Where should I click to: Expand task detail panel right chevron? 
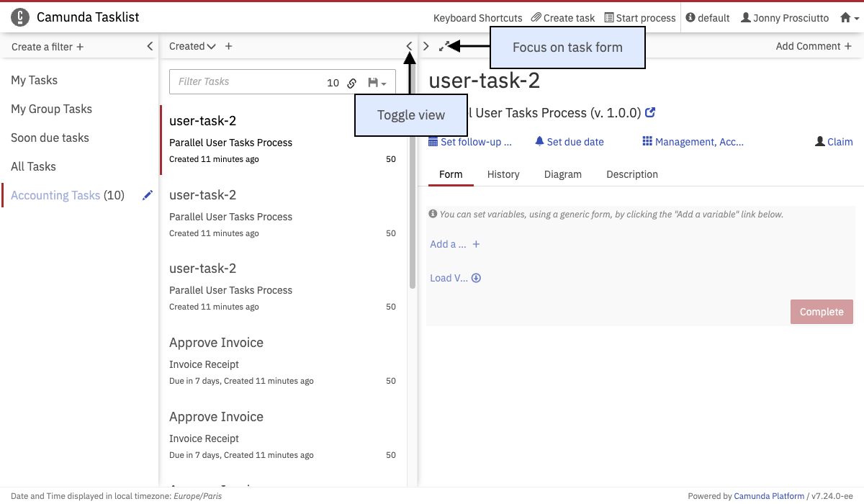426,46
